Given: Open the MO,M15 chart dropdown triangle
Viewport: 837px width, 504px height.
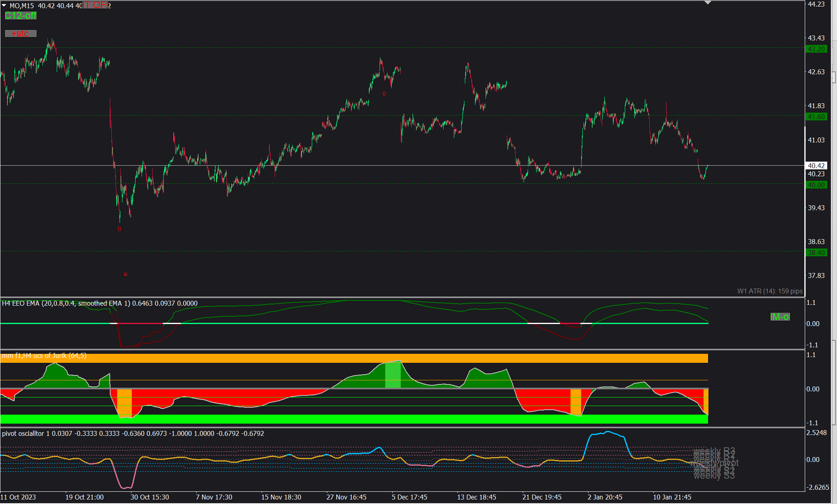Looking at the screenshot, I should 4,5.
